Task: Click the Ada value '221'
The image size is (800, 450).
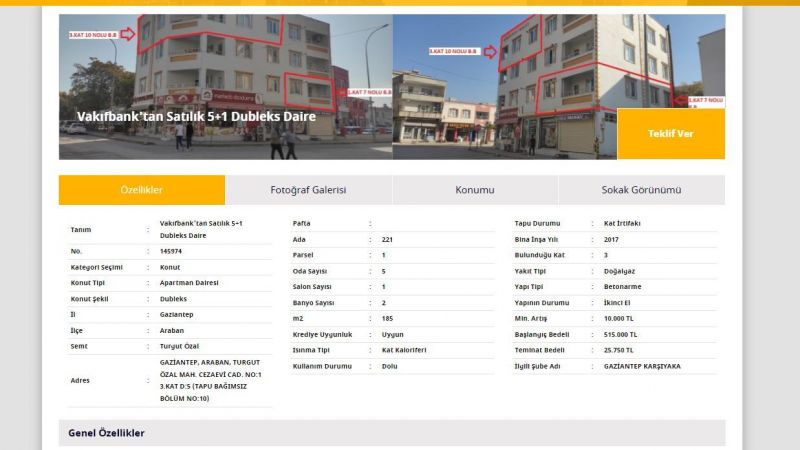Action: (x=387, y=239)
